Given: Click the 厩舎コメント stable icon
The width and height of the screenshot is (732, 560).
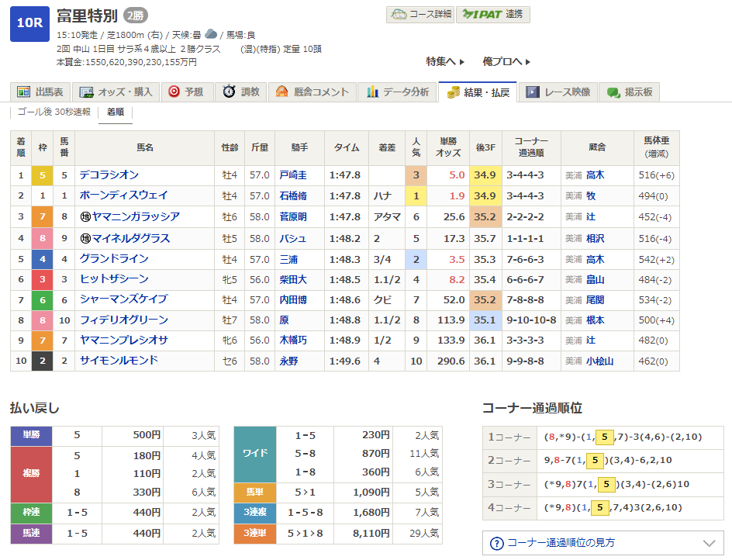Looking at the screenshot, I should [x=281, y=92].
